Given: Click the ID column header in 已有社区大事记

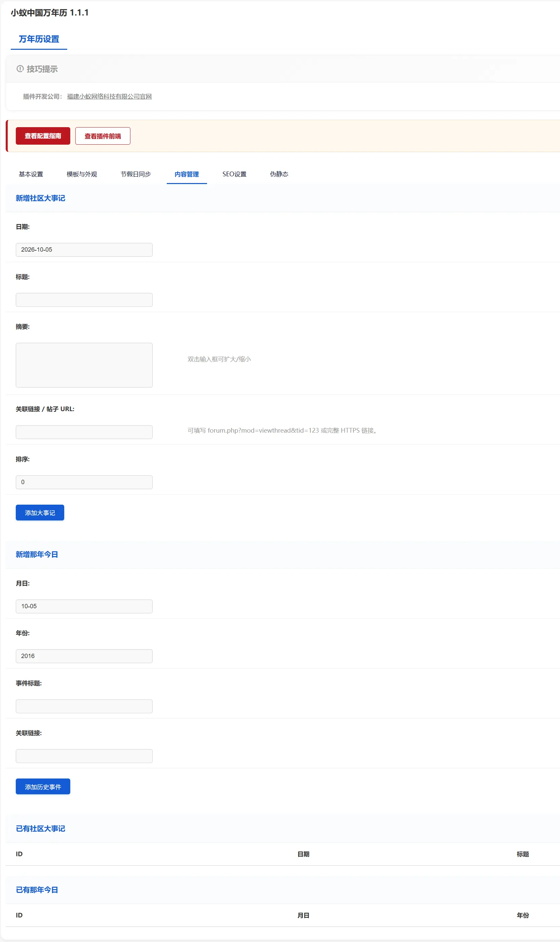Looking at the screenshot, I should pos(19,855).
